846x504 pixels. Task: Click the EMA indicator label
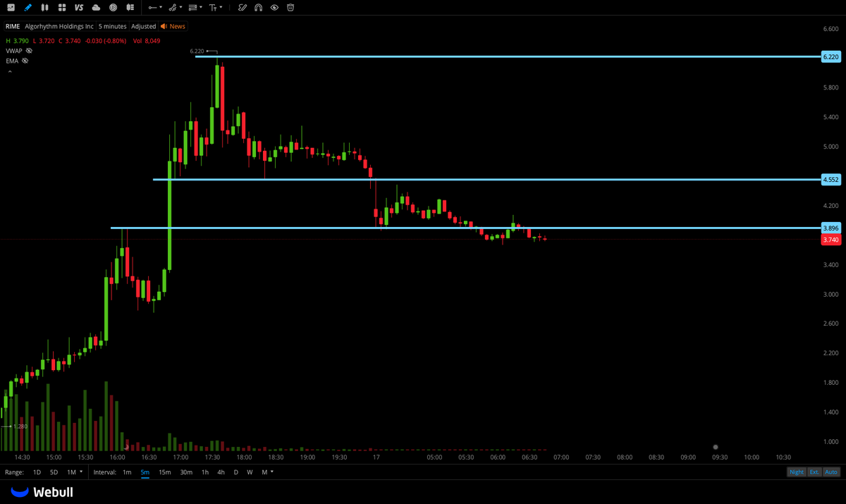click(12, 61)
